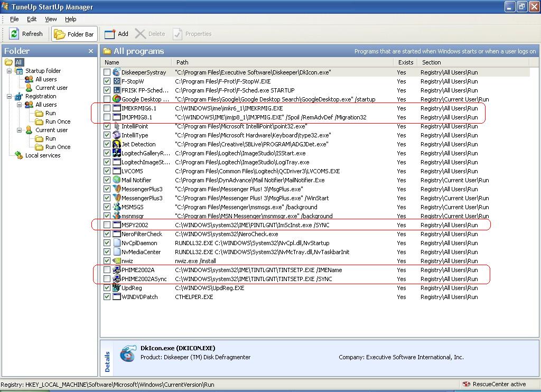
Task: Sort by Exists column header
Action: pyautogui.click(x=405, y=62)
